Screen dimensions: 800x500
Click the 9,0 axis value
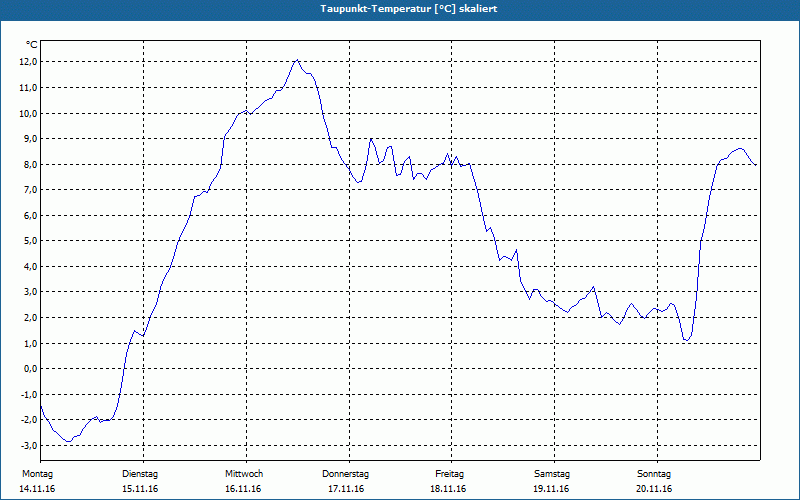point(30,139)
